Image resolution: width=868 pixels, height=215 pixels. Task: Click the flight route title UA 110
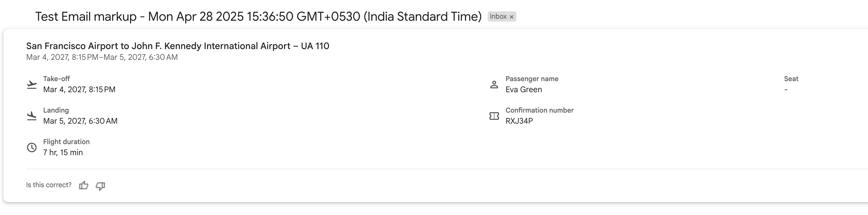tap(178, 46)
